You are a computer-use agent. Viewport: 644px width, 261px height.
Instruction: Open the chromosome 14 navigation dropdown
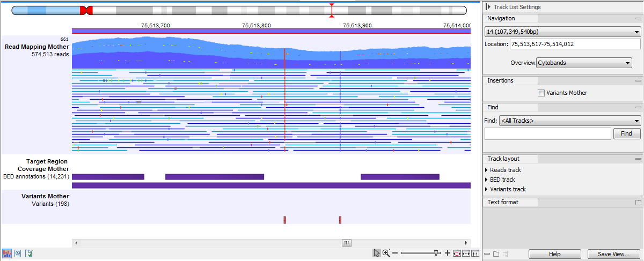coord(562,33)
